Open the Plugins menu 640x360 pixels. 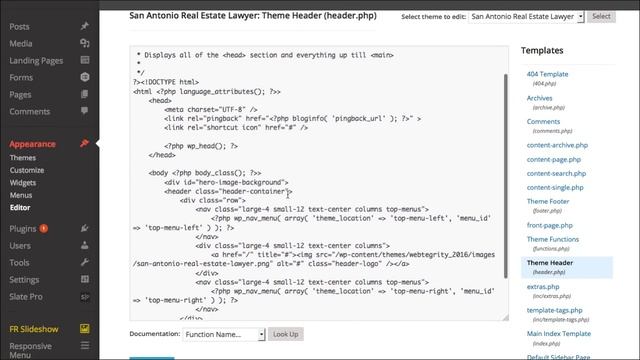point(22,229)
